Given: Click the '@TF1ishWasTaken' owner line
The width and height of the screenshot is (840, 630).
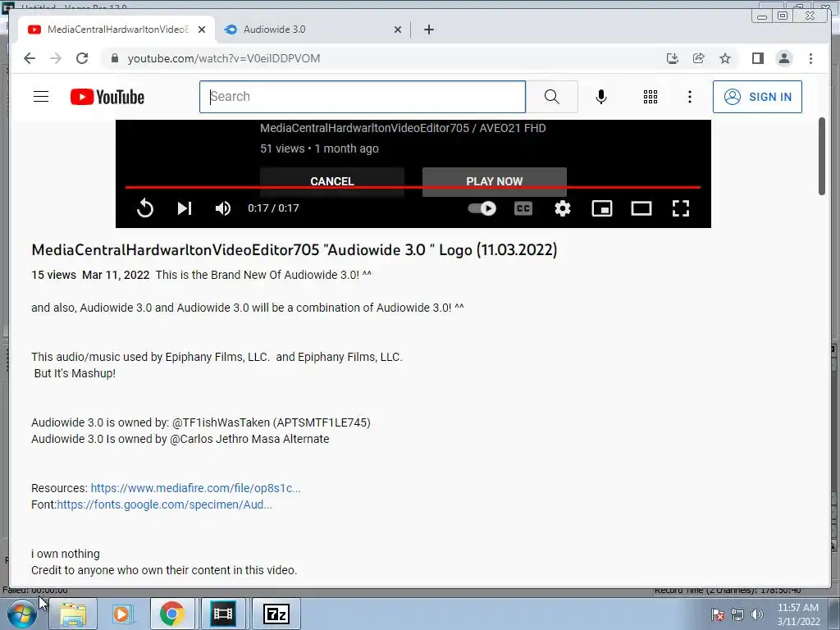Looking at the screenshot, I should [x=201, y=422].
